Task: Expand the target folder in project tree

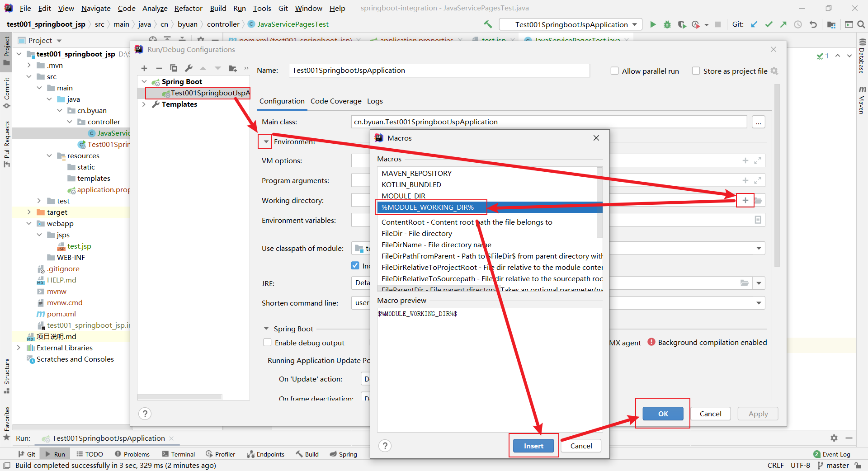Action: 29,212
